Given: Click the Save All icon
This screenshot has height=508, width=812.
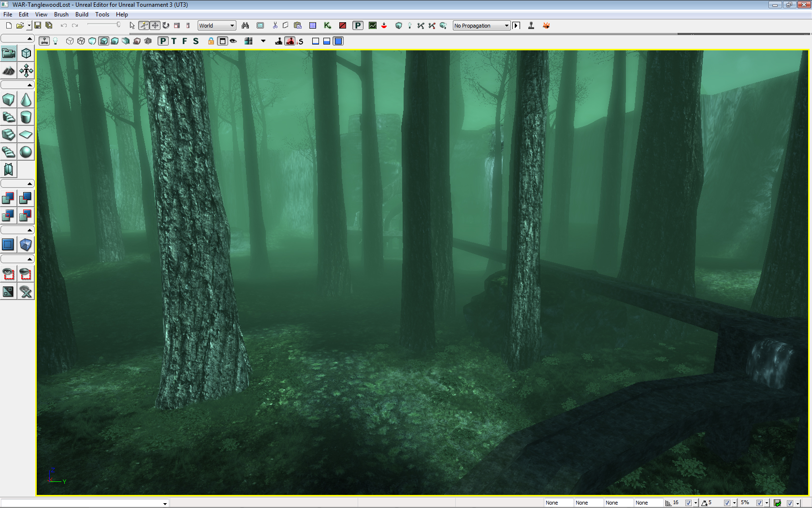Looking at the screenshot, I should 49,26.
